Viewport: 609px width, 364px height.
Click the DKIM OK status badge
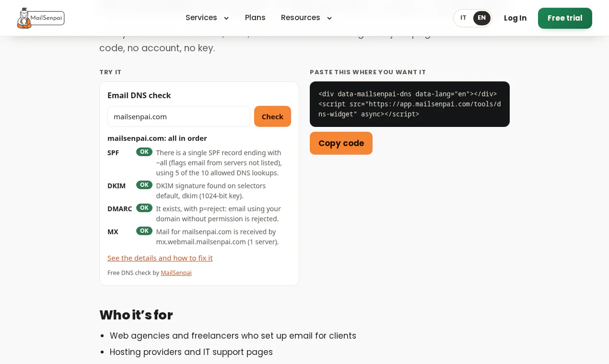[x=144, y=185]
